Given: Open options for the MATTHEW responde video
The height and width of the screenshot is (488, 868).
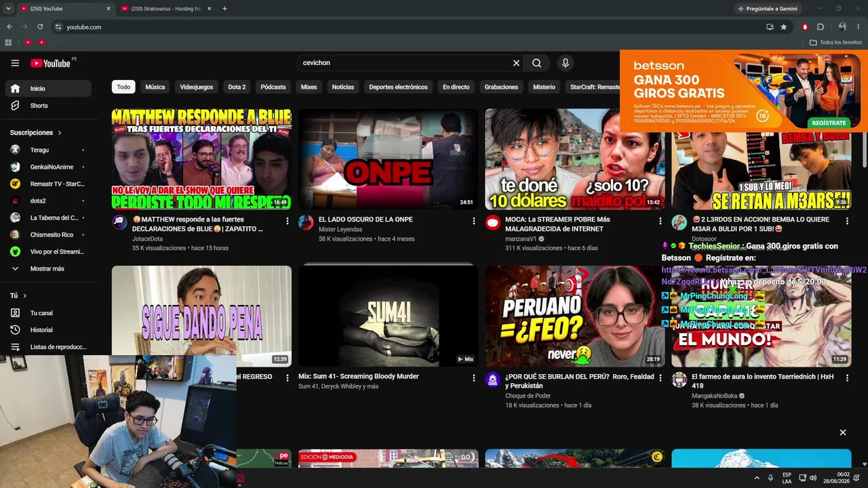Looking at the screenshot, I should (287, 221).
